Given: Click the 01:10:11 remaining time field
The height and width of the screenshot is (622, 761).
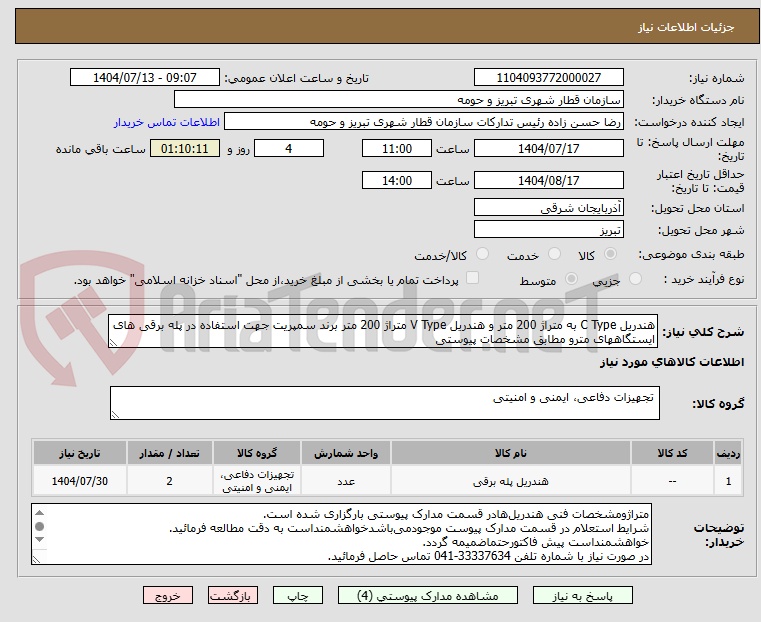Looking at the screenshot, I should tap(184, 148).
